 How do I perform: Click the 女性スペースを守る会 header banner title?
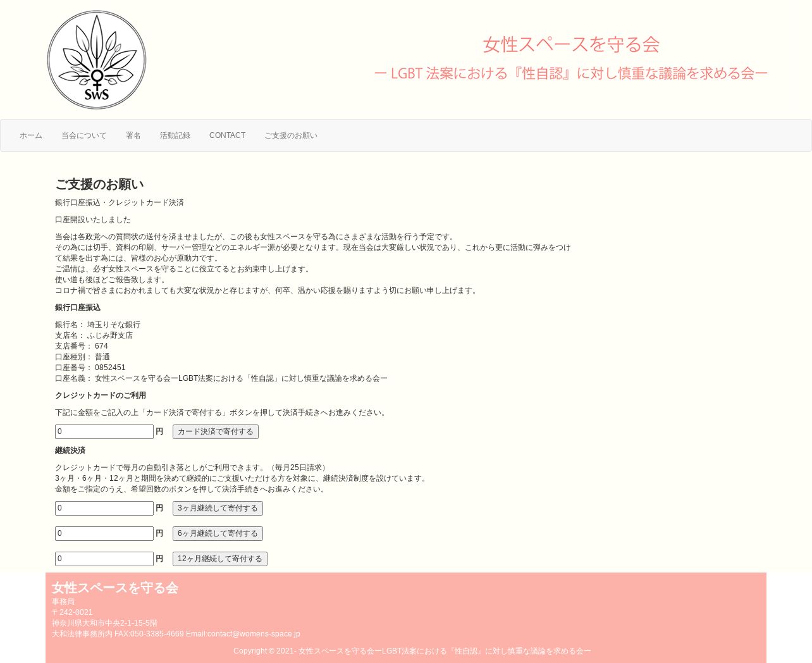[x=571, y=44]
